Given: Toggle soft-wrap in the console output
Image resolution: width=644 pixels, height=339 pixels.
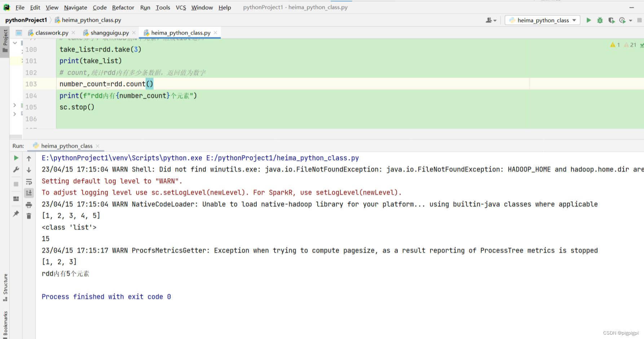Looking at the screenshot, I should coord(29,181).
